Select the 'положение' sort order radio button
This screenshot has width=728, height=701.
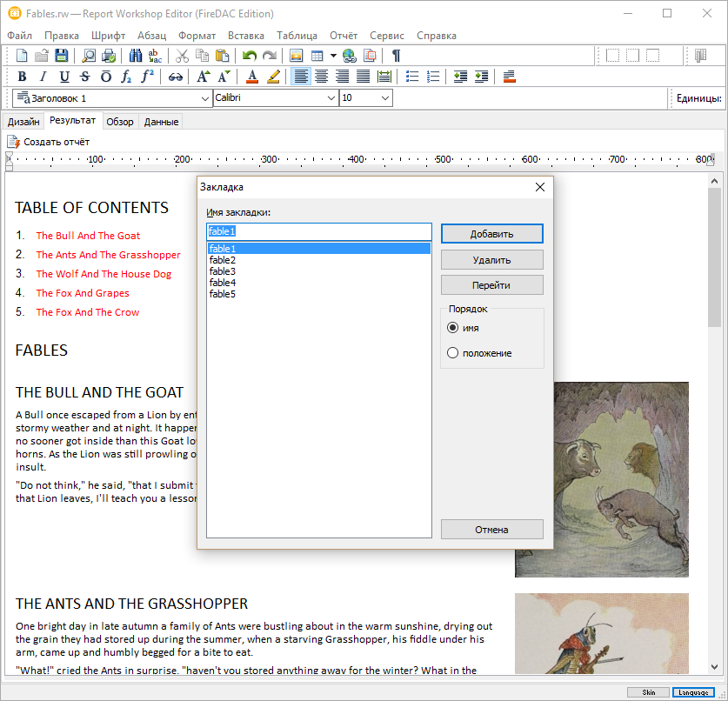(452, 353)
